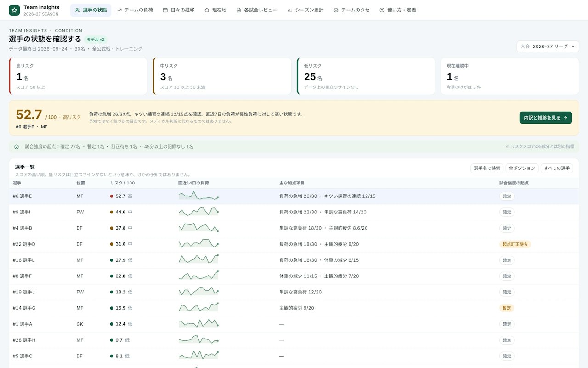Focus the 選手名で検索 search field

487,168
